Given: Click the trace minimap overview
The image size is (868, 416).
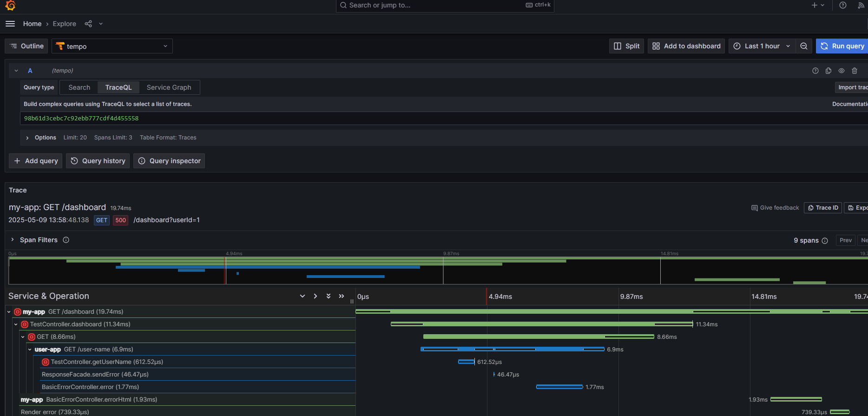Looking at the screenshot, I should coord(438,270).
